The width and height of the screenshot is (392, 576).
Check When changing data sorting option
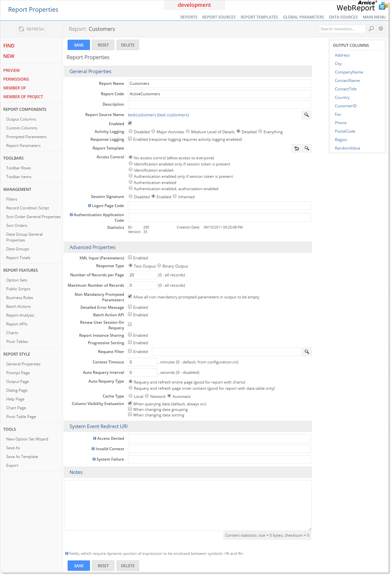pos(130,414)
